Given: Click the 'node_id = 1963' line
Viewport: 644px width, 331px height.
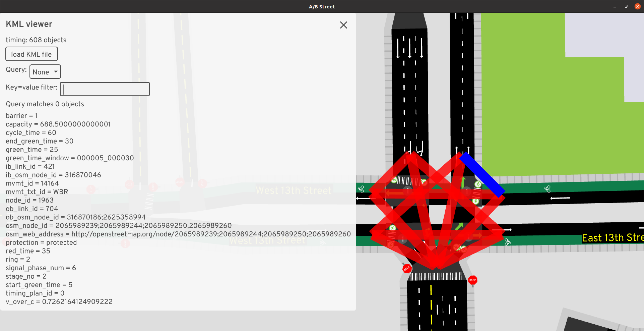Looking at the screenshot, I should (x=30, y=200).
